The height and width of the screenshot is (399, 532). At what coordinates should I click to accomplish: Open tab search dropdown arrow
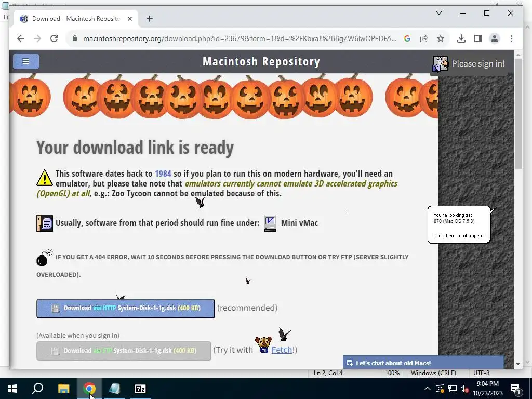coord(438,13)
